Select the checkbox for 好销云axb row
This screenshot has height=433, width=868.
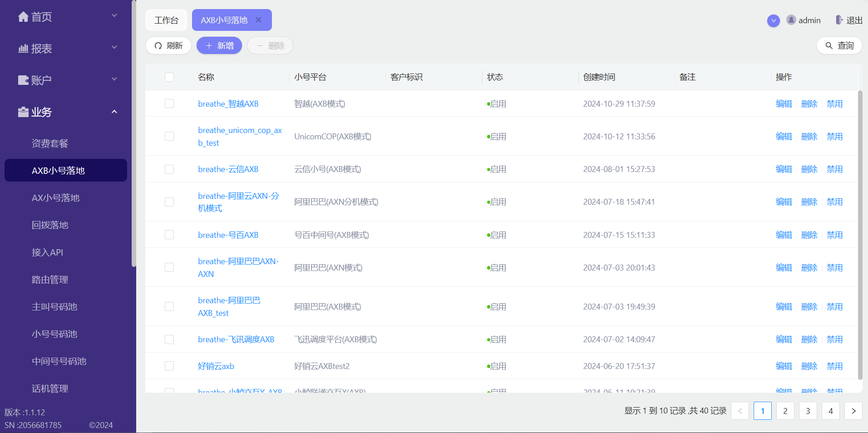click(x=169, y=366)
